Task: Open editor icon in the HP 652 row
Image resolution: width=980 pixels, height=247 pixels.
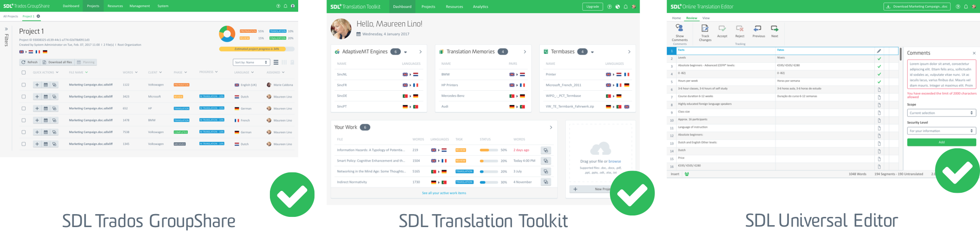Action: pyautogui.click(x=54, y=108)
